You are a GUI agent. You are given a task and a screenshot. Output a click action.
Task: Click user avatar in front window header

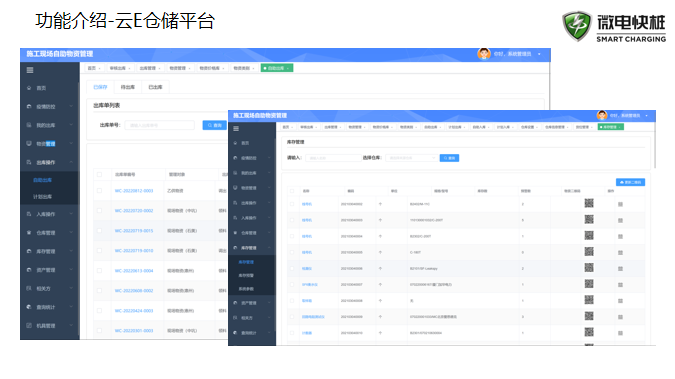tap(602, 115)
